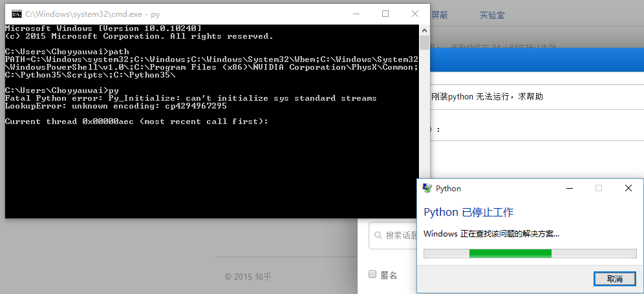Image resolution: width=644 pixels, height=294 pixels.
Task: Click the search magnifier icon in the Zhihu page
Action: pyautogui.click(x=378, y=235)
